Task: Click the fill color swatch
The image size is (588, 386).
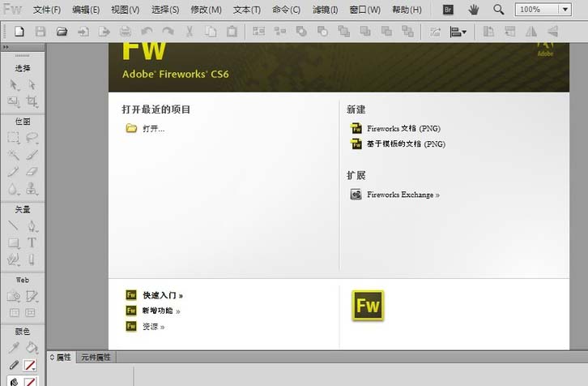Action: [x=30, y=382]
